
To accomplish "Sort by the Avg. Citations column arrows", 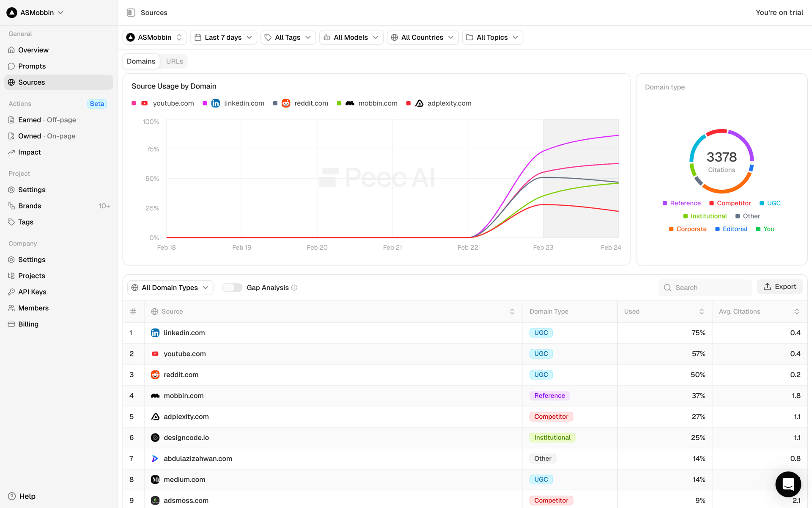I will coord(797,312).
